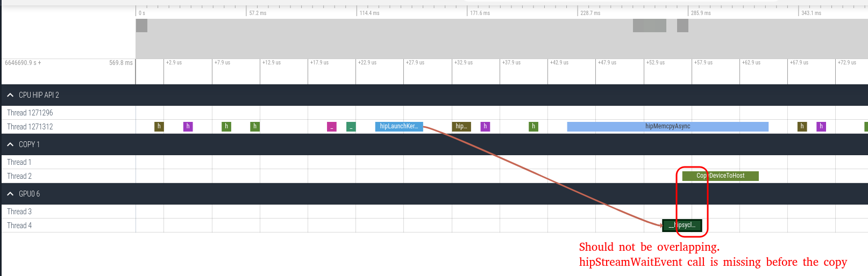
Task: Click the +22.9 us time axis label
Action: [367, 63]
